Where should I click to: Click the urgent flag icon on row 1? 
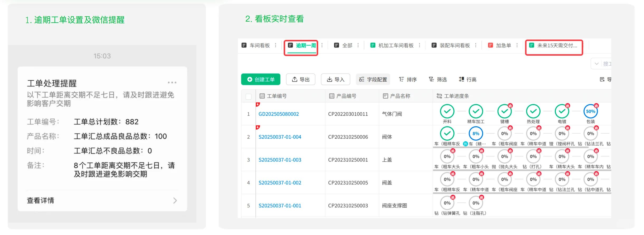click(258, 105)
